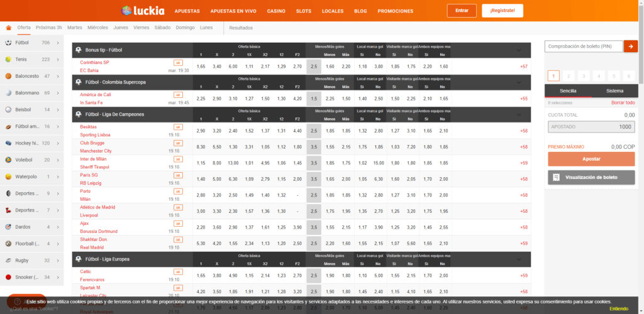Click the Comprobación de boleto PIN field
Screen dimensions: 644x314
tap(583, 46)
